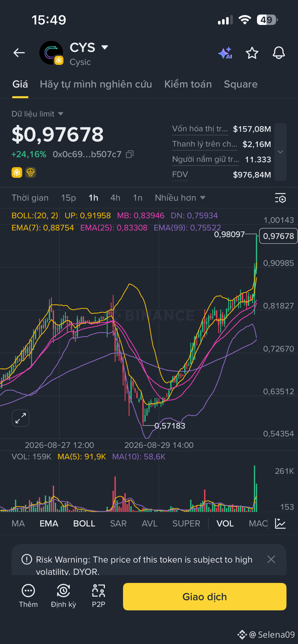The width and height of the screenshot is (298, 644).
Task: Open indicator chart icon beside MAC
Action: coord(280,523)
